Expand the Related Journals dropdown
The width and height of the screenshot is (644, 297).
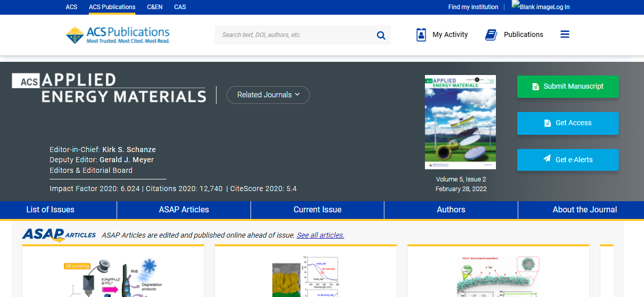point(268,95)
